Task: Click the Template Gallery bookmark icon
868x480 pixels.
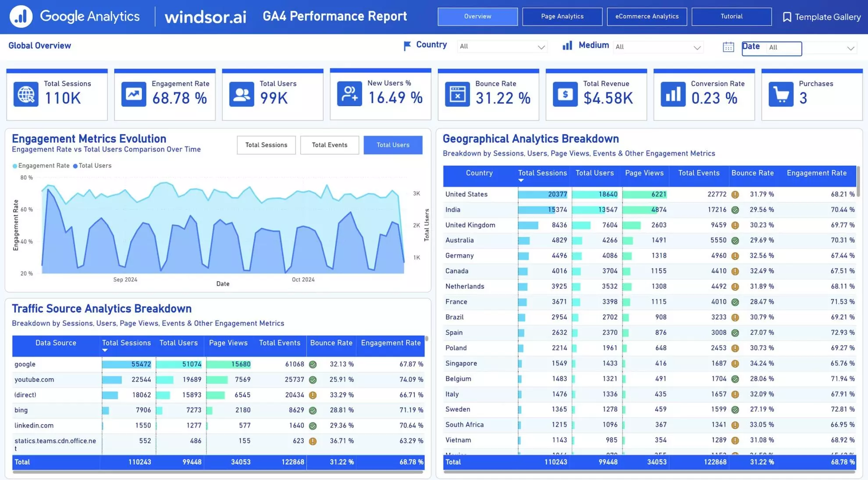Action: [787, 17]
